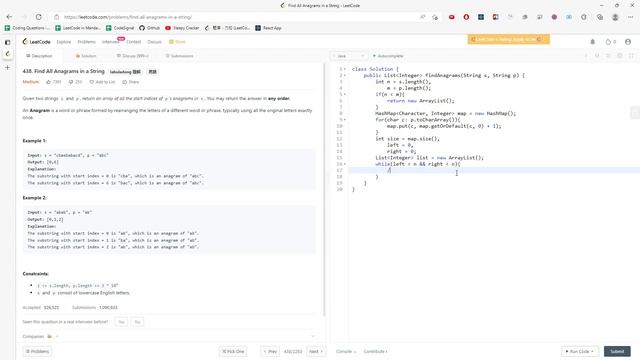This screenshot has height=360, width=640.
Task: Click code editor line 17
Action: (x=494, y=170)
